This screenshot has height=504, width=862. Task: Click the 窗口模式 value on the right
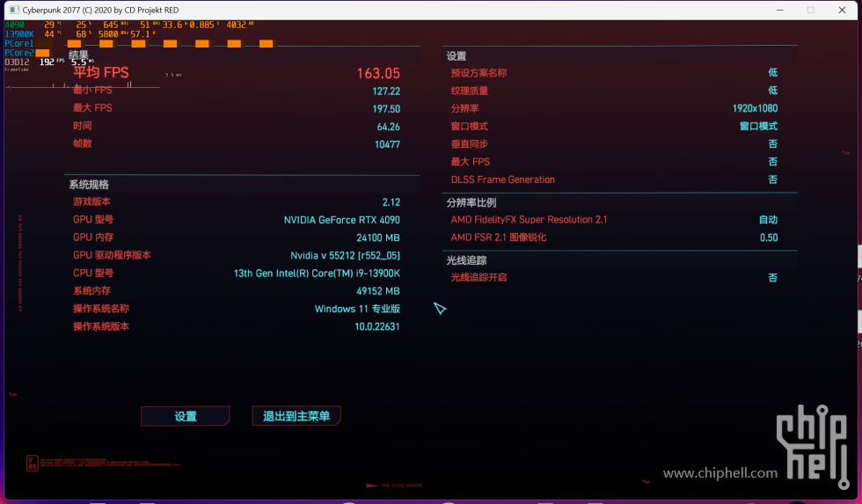758,127
